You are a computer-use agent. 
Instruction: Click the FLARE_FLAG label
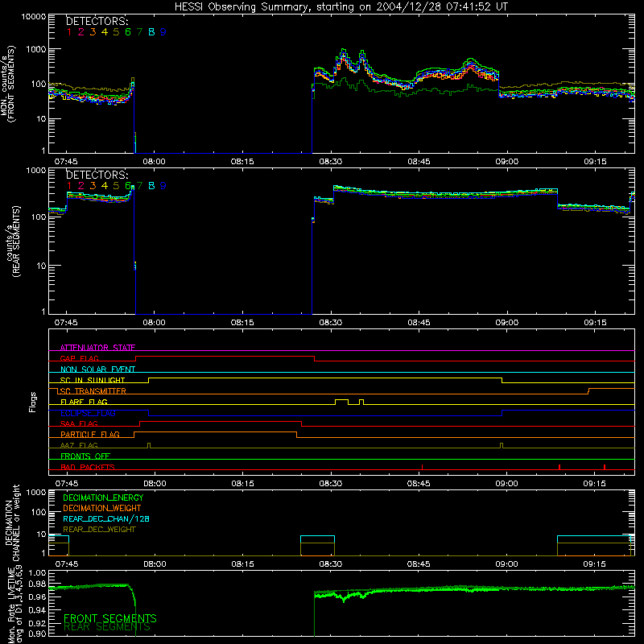pyautogui.click(x=84, y=402)
